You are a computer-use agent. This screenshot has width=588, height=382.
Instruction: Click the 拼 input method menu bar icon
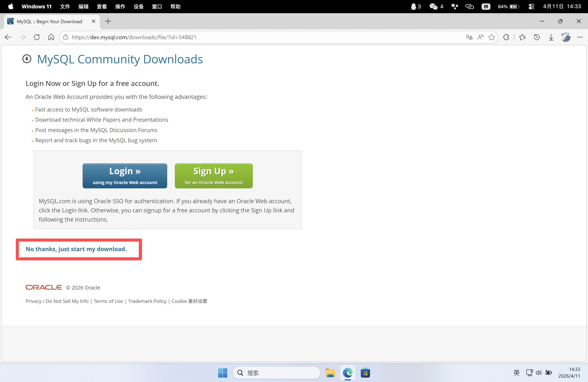coord(486,6)
